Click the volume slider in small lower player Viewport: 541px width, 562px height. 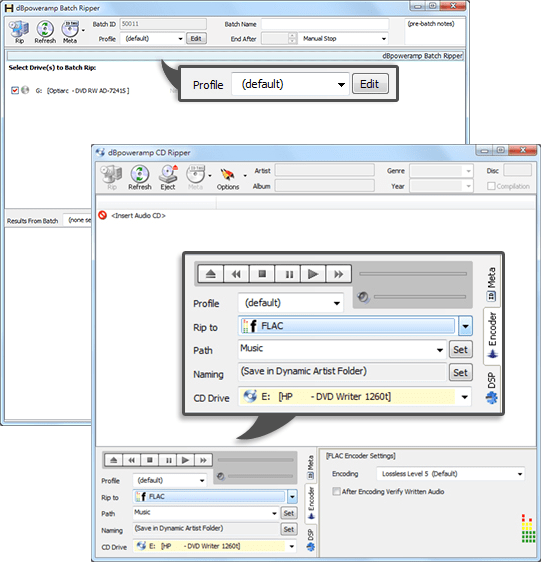point(261,476)
